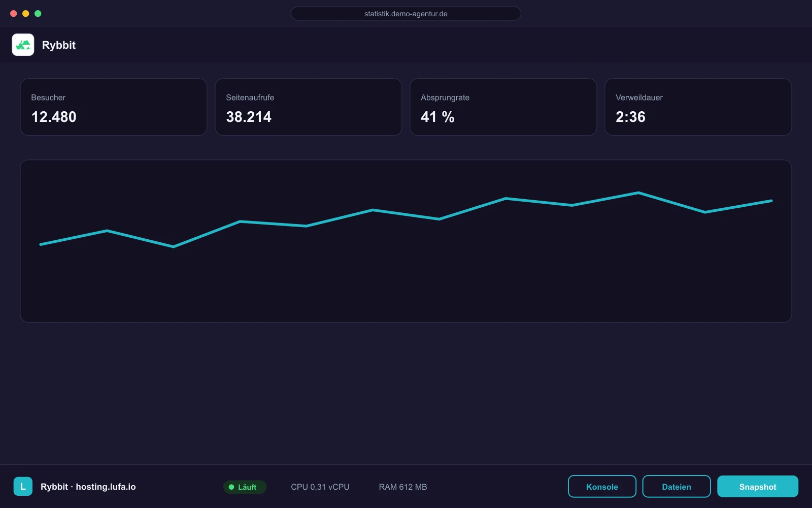This screenshot has width=812, height=508.
Task: Open the Dateien button
Action: tap(676, 487)
